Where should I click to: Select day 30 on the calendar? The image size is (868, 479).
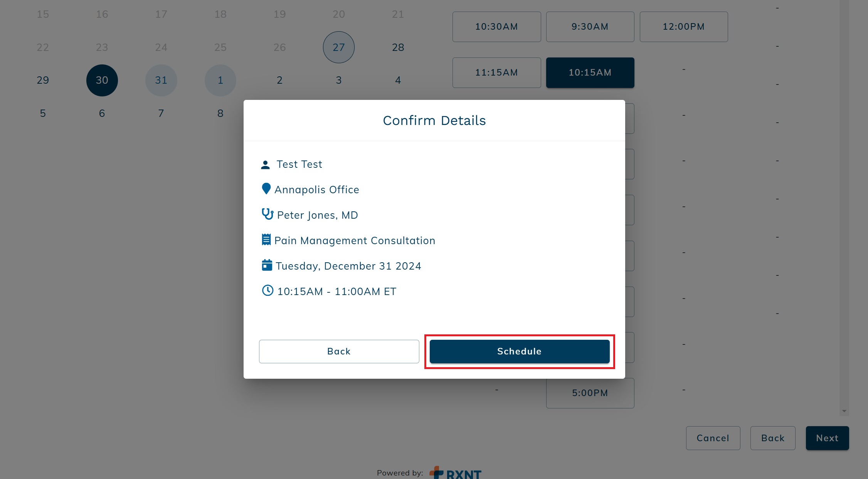click(102, 80)
